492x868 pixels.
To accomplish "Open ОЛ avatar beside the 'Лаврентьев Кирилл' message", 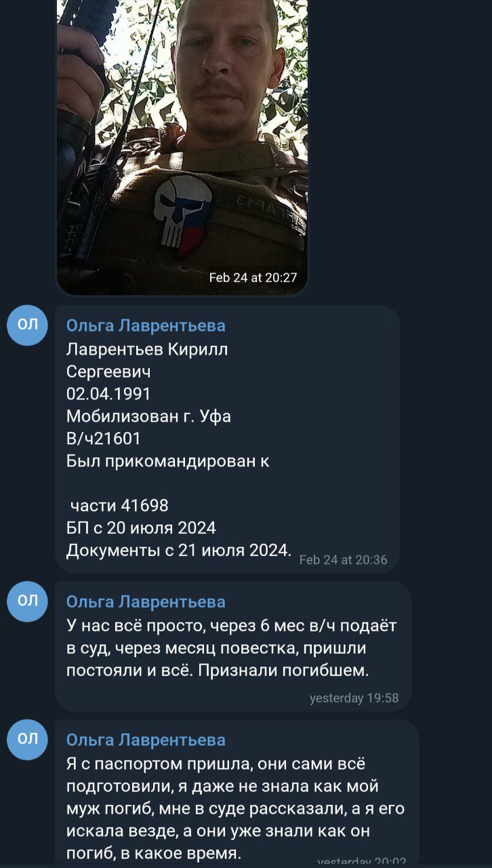I will [x=27, y=325].
